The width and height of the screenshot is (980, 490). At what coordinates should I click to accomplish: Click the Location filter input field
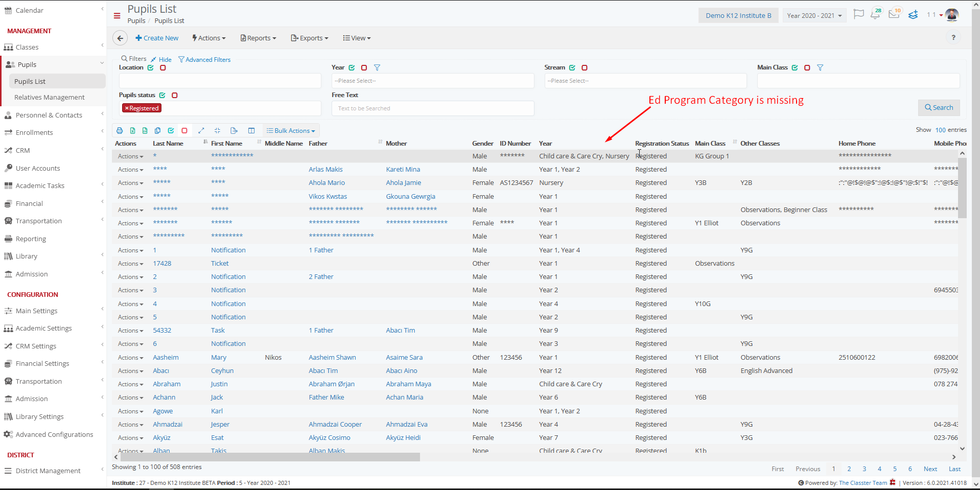220,81
